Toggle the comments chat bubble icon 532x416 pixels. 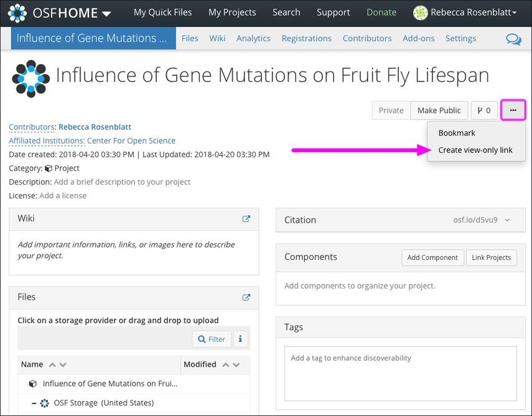[x=513, y=39]
